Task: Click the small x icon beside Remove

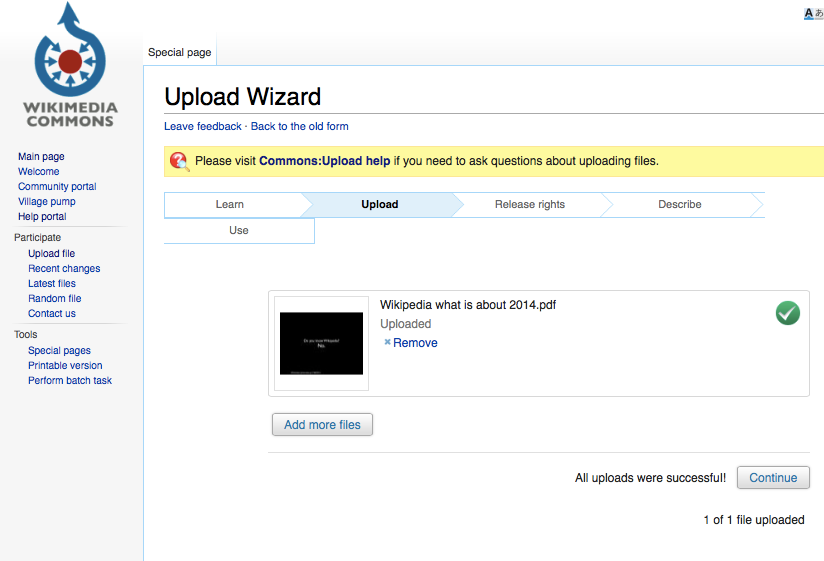Action: 387,342
